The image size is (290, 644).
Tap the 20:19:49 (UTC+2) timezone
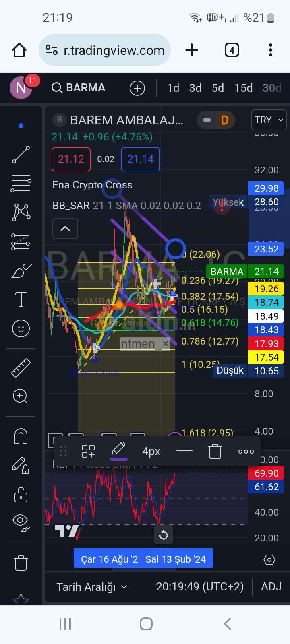[x=200, y=587]
